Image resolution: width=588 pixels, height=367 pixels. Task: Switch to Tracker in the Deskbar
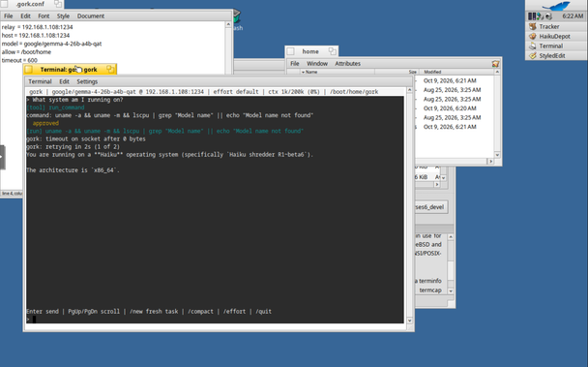coord(556,27)
